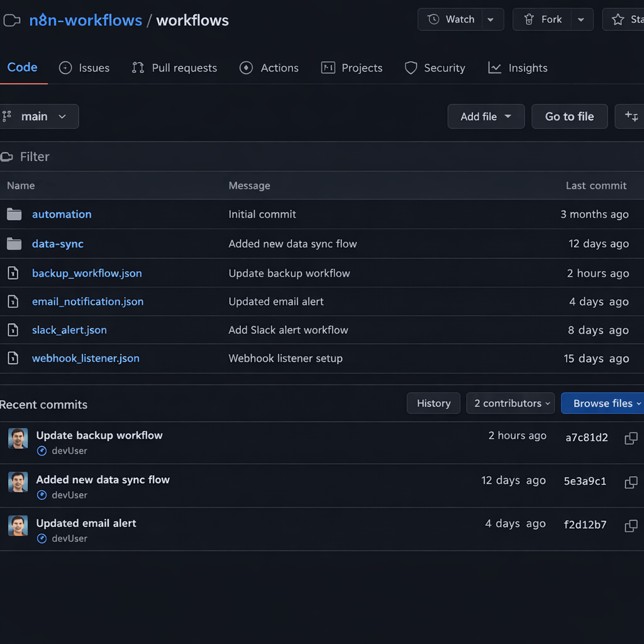Click the Go to file button
Image resolution: width=644 pixels, height=644 pixels.
569,116
